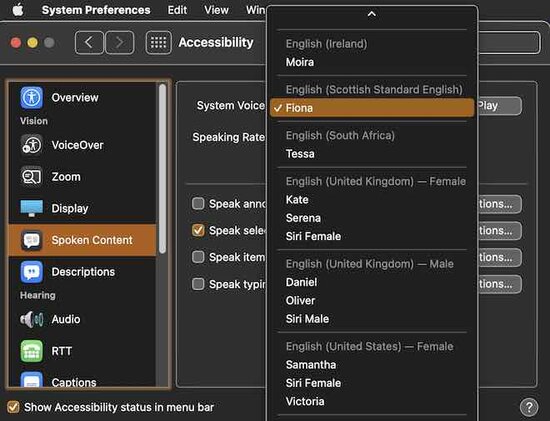Screen dimensions: 550x421
Task: Select RTT label in sidebar
Action: [x=62, y=351]
